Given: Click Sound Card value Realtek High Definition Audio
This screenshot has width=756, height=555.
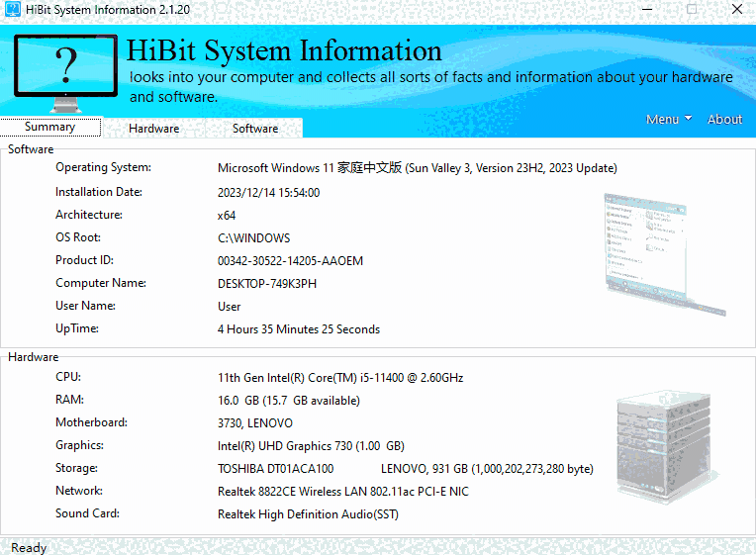Looking at the screenshot, I should (308, 514).
